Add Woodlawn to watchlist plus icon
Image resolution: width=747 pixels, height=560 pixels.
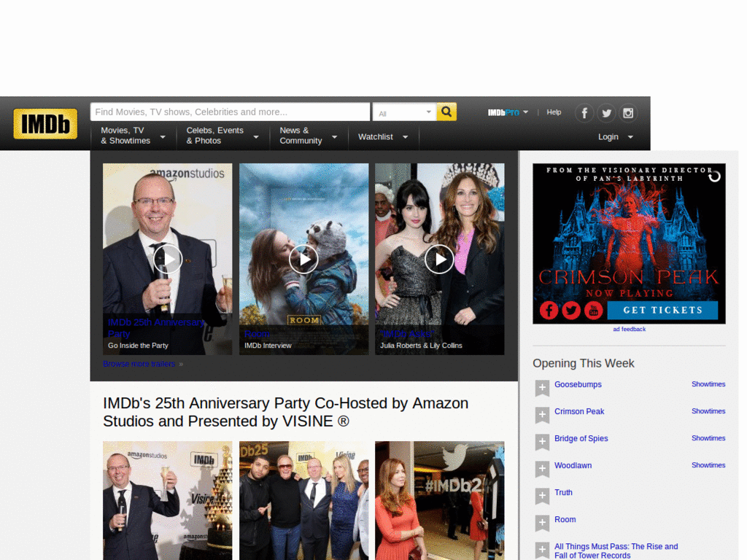(x=542, y=469)
